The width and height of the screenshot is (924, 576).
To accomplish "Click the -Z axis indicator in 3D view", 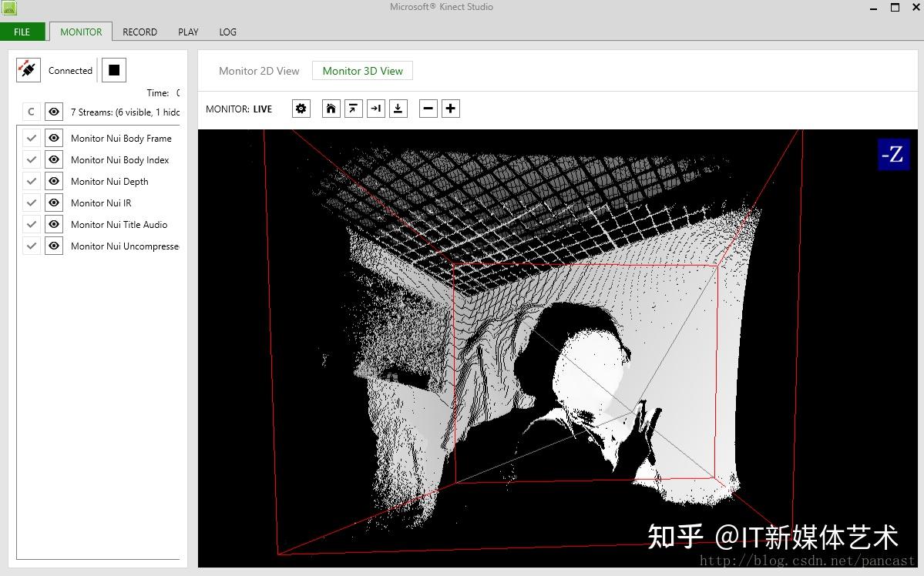I will (x=893, y=154).
